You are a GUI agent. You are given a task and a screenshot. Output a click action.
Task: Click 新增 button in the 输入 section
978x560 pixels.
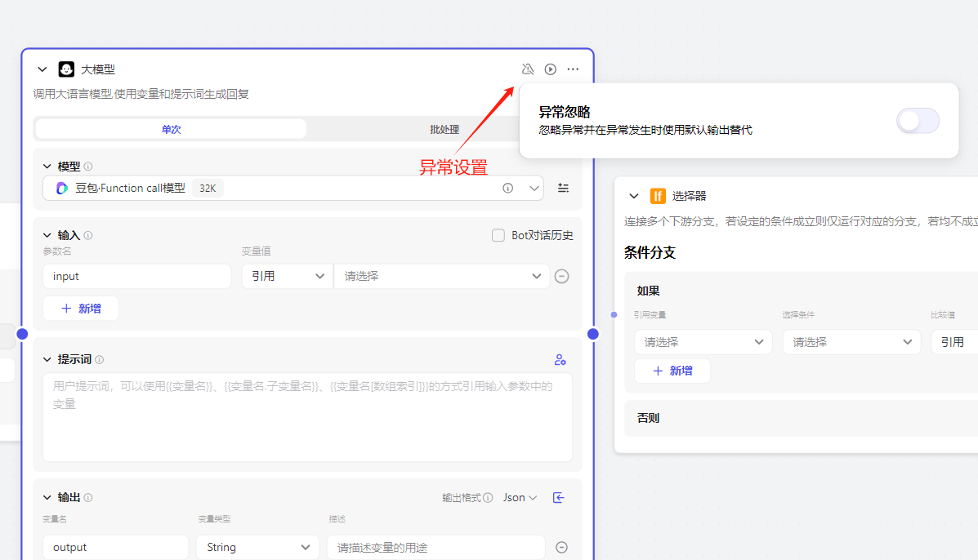[81, 309]
